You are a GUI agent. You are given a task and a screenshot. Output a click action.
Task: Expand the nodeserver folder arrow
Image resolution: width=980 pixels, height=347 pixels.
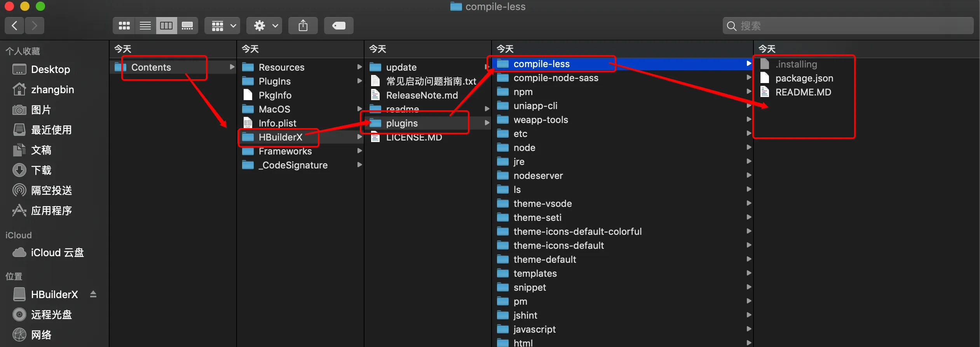(x=749, y=175)
